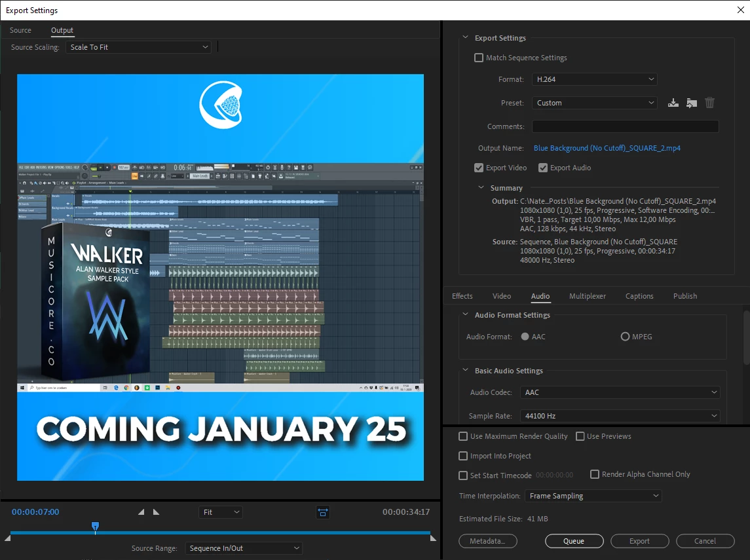Open the Effects tab
Screen dimensions: 750x560
click(462, 296)
